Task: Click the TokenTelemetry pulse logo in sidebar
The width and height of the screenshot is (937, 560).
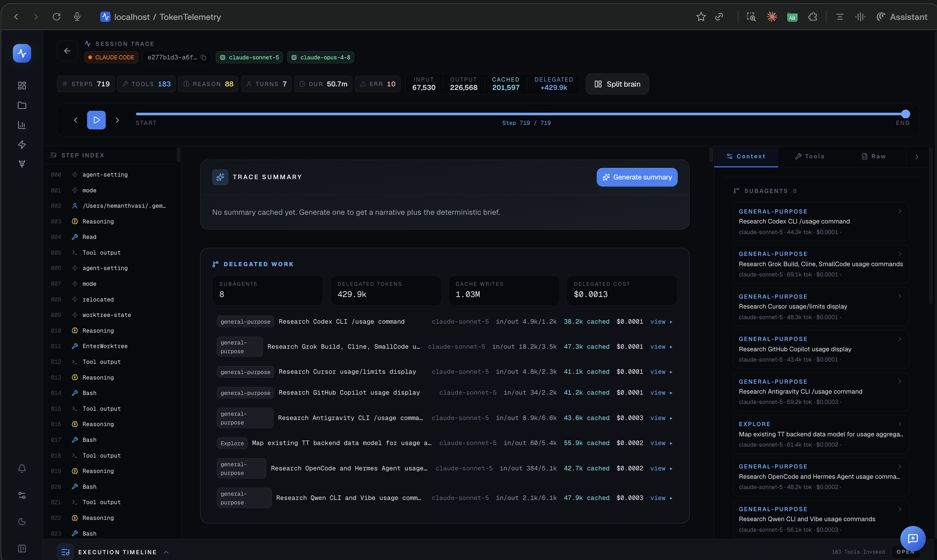Action: [x=22, y=53]
